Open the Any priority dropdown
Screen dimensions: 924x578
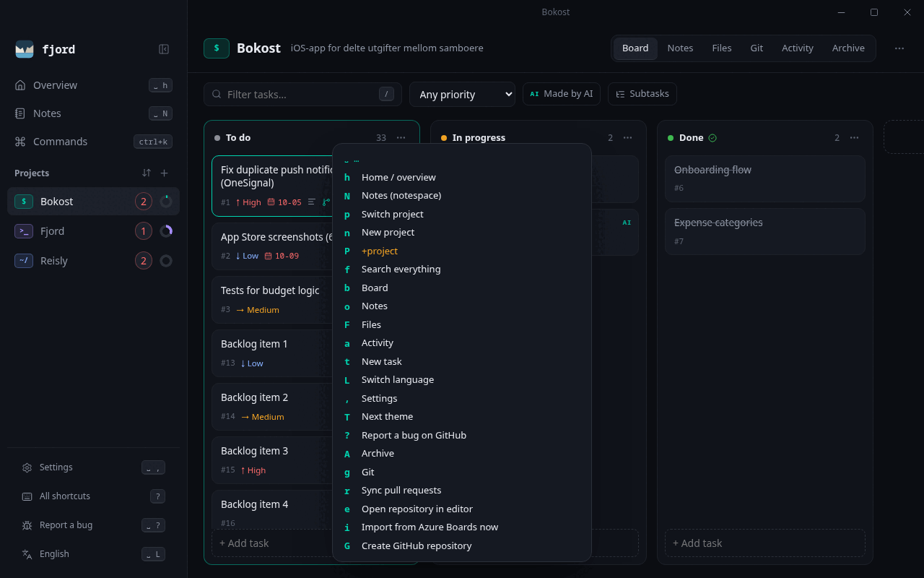[462, 94]
